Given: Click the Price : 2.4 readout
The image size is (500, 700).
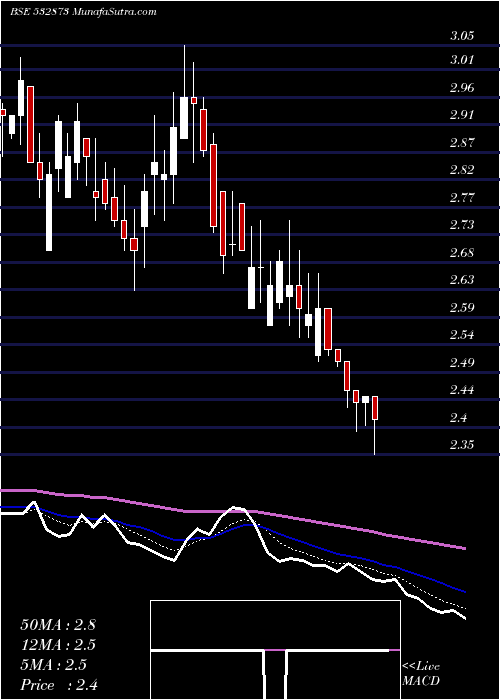Looking at the screenshot, I should click(x=59, y=685).
